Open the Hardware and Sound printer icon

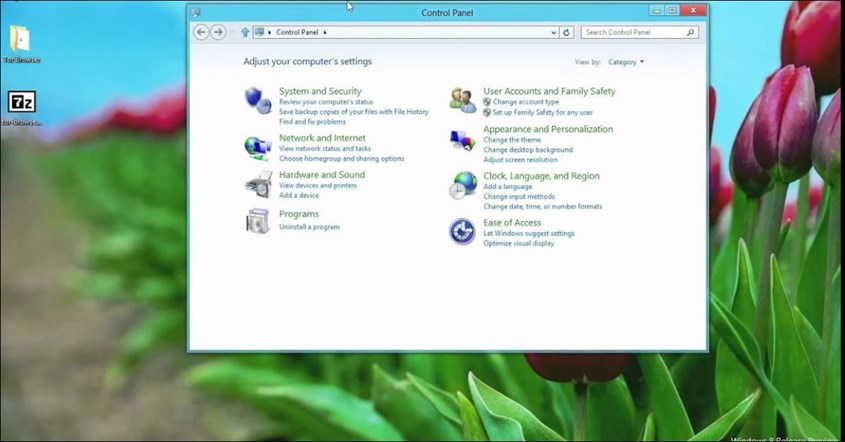pyautogui.click(x=259, y=185)
